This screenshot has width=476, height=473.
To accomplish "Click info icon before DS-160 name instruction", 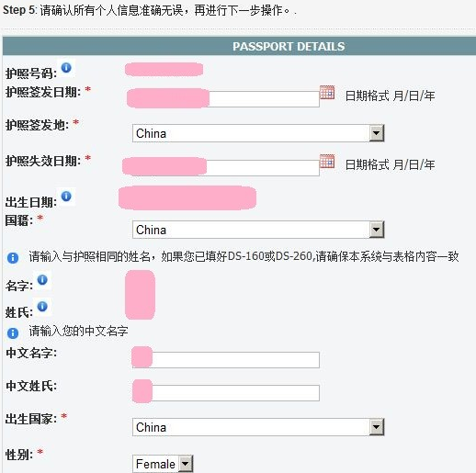I will point(13,258).
